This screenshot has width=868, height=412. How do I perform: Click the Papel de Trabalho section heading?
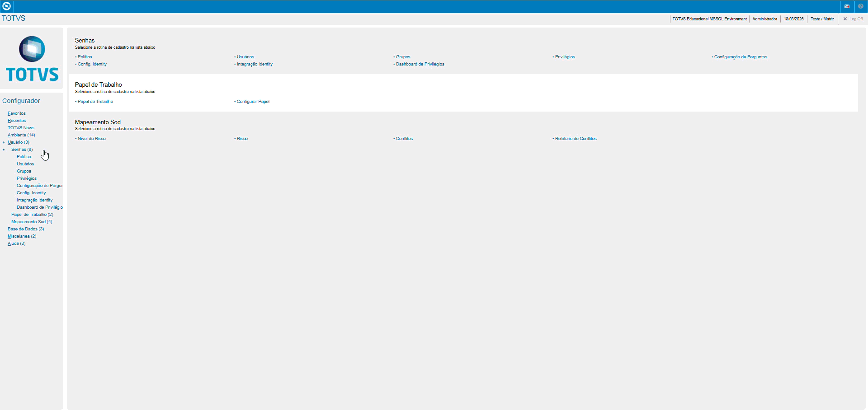pyautogui.click(x=99, y=85)
